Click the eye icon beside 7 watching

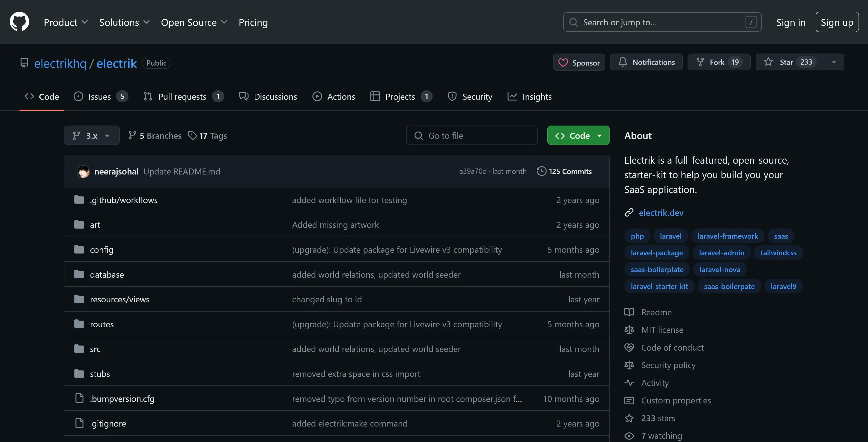point(629,436)
